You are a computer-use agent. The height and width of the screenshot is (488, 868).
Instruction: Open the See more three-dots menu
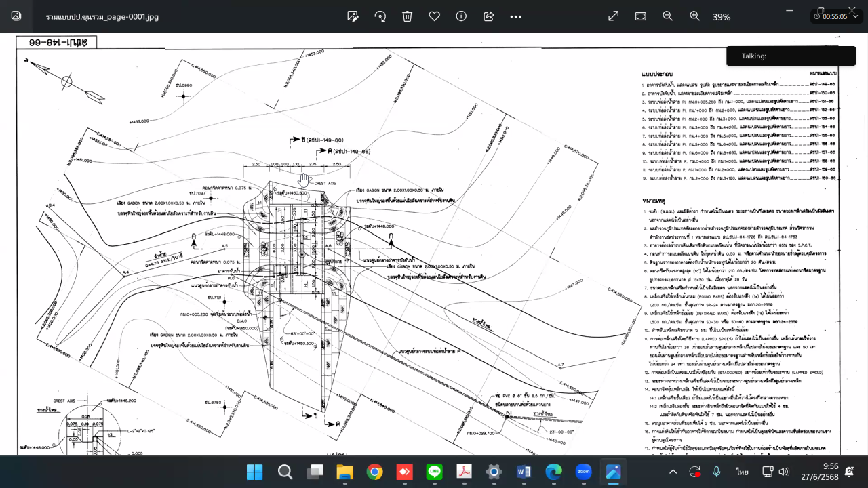pos(516,16)
